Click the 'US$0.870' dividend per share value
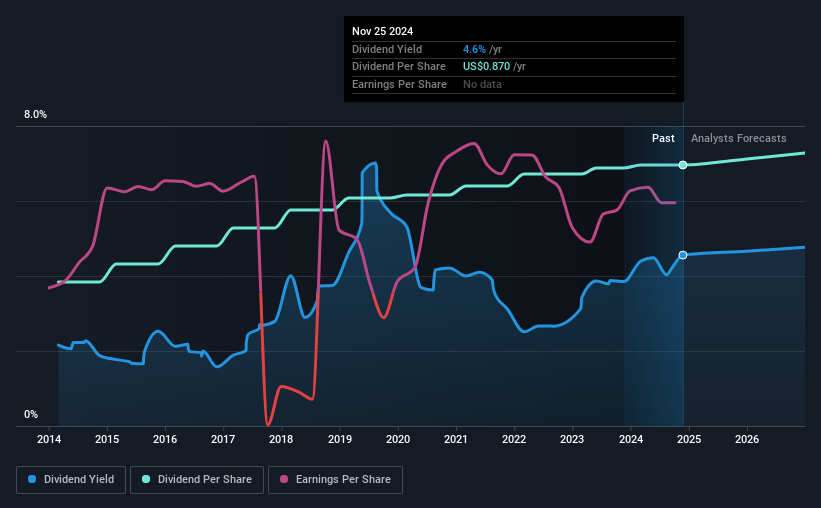Viewport: 821px width, 508px height. (486, 67)
